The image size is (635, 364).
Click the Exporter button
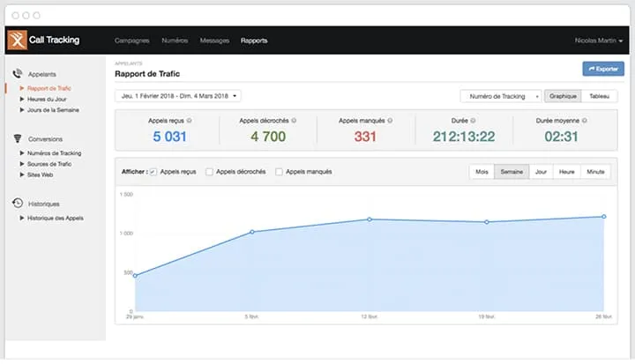tap(603, 69)
